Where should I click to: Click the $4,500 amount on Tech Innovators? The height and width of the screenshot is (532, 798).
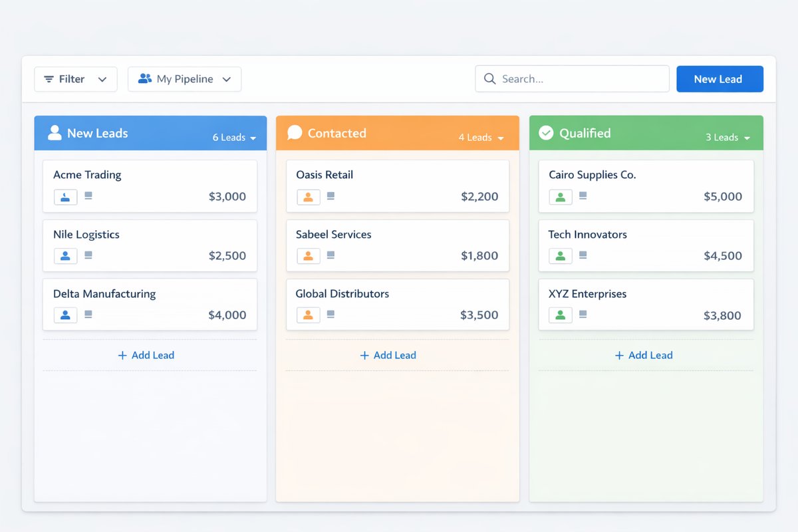723,256
